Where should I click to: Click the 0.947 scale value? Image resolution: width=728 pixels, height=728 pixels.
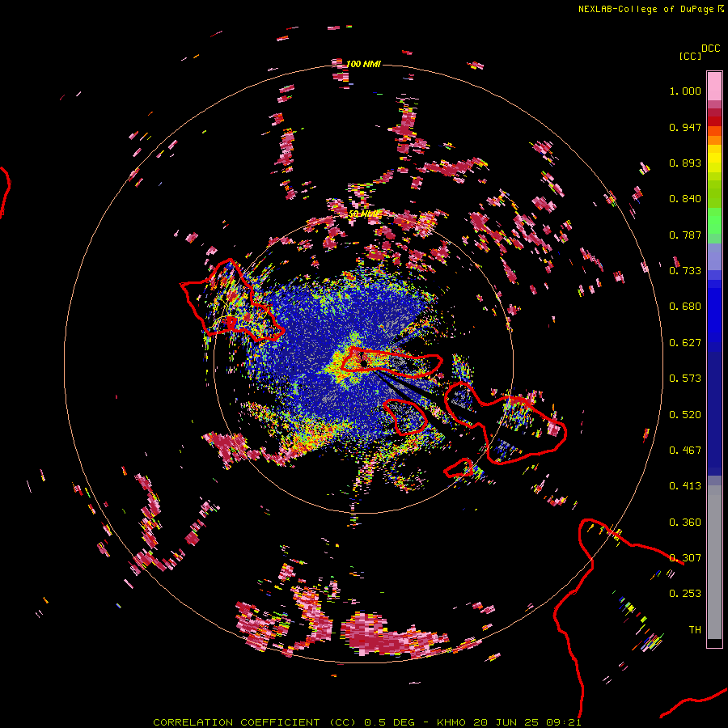pyautogui.click(x=685, y=127)
